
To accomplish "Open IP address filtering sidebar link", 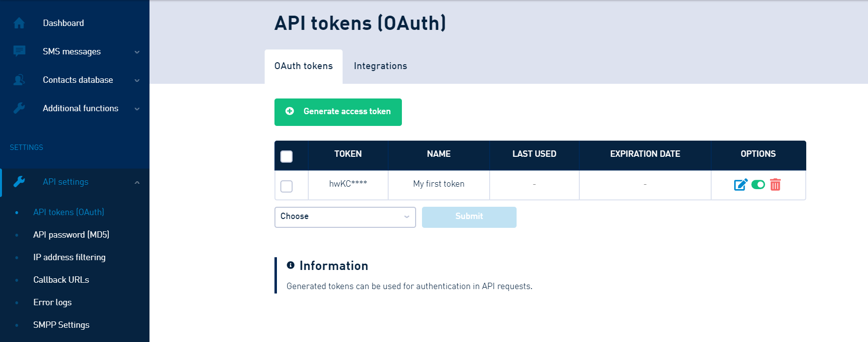I will pyautogui.click(x=69, y=257).
